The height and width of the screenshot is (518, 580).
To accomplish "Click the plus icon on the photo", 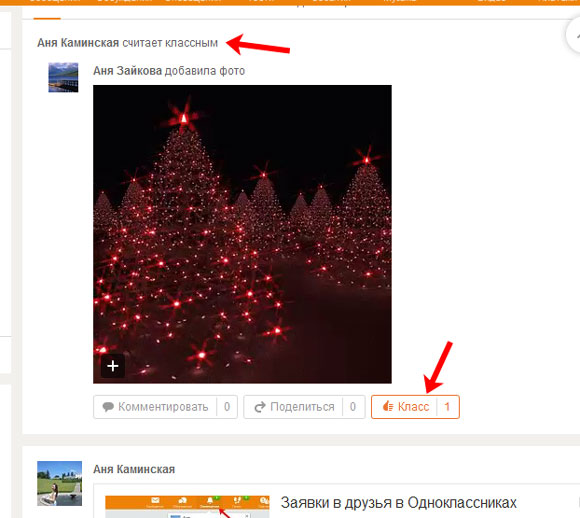I will [112, 366].
